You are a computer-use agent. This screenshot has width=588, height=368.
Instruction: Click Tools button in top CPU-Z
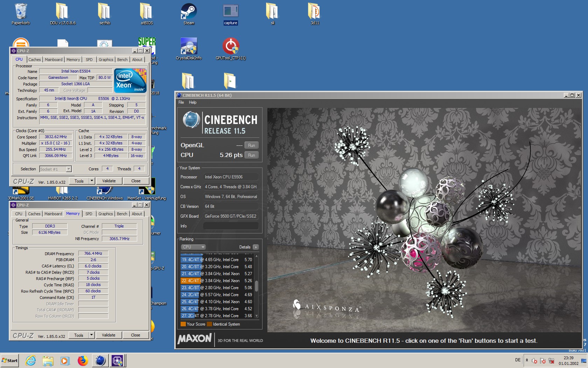pos(79,181)
